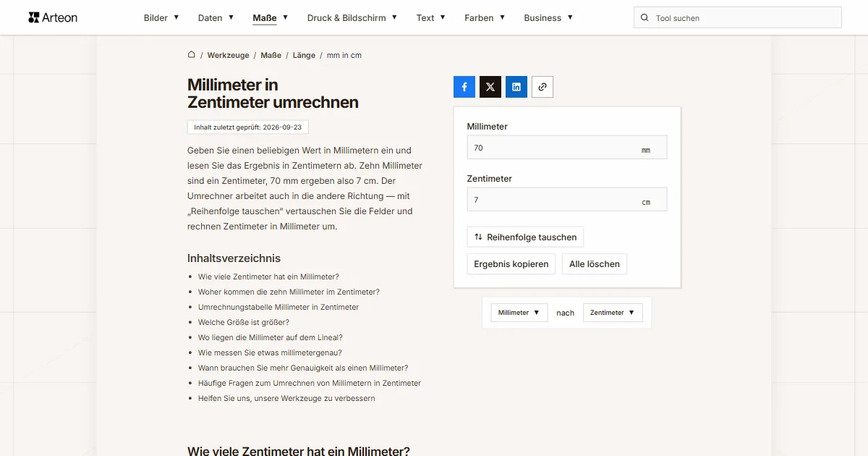868x456 pixels.
Task: Click 'Inhalt zuletzt geprüft: 2026-09-23' badge
Action: (248, 127)
